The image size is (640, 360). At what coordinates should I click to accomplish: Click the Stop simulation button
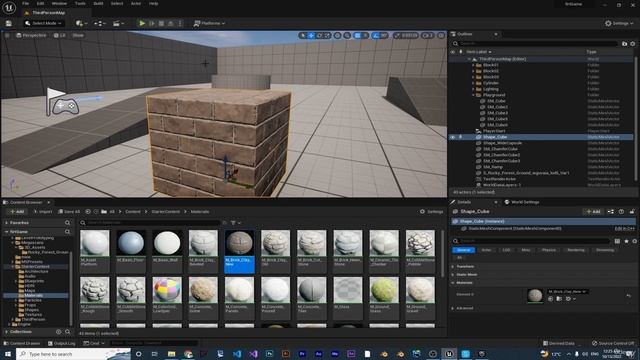pos(161,23)
